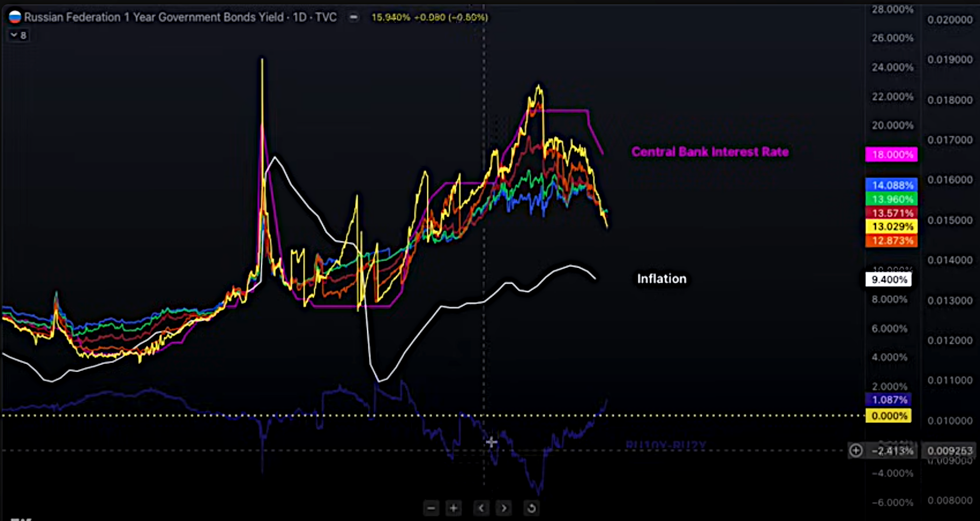Click the 22.000% tick on the percent axis
980x521 pixels.
pyautogui.click(x=892, y=96)
